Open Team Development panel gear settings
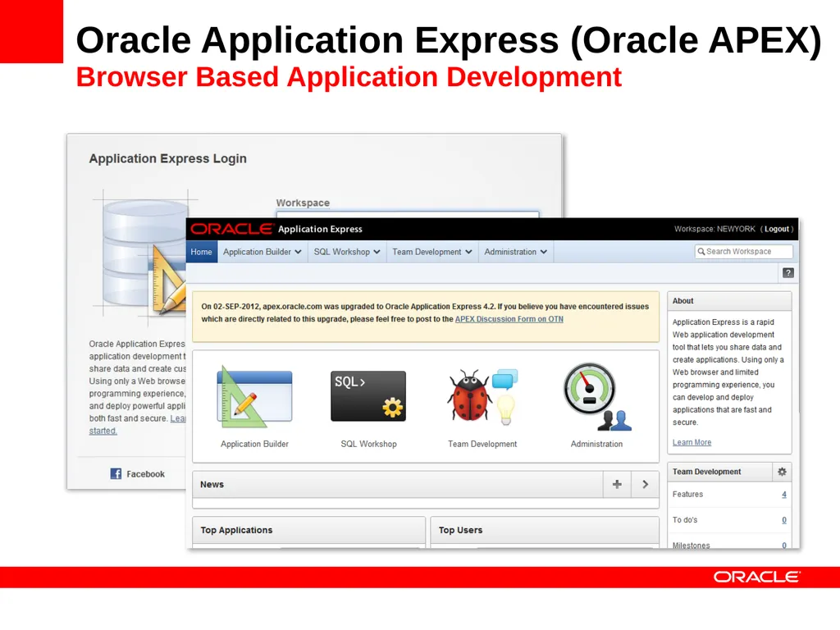The height and width of the screenshot is (630, 840). pyautogui.click(x=782, y=472)
